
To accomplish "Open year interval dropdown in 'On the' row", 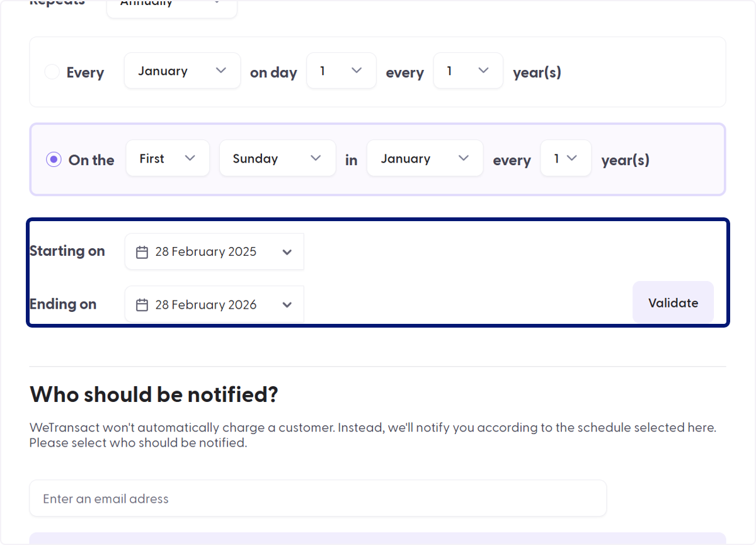I will point(566,158).
